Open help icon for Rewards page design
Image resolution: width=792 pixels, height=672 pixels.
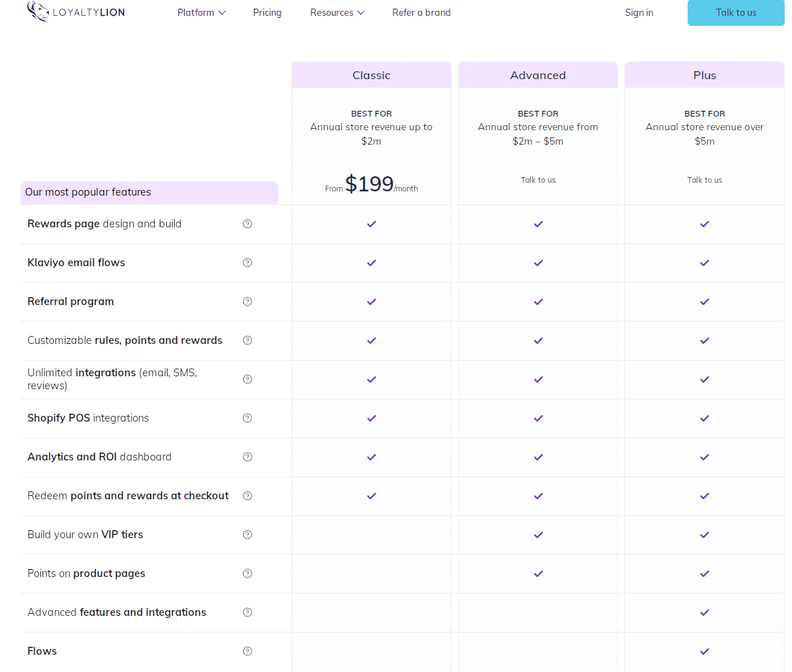tap(247, 224)
